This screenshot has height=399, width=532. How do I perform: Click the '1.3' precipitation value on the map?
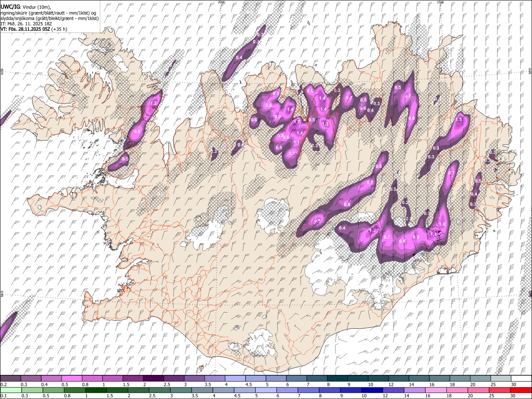pos(325,124)
